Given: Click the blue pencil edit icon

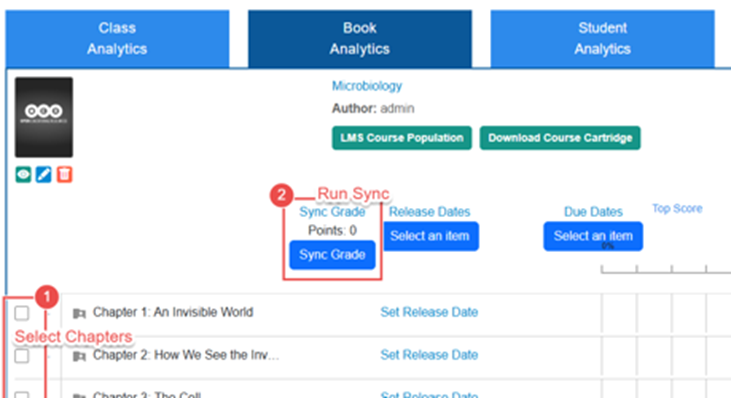Looking at the screenshot, I should pyautogui.click(x=44, y=175).
